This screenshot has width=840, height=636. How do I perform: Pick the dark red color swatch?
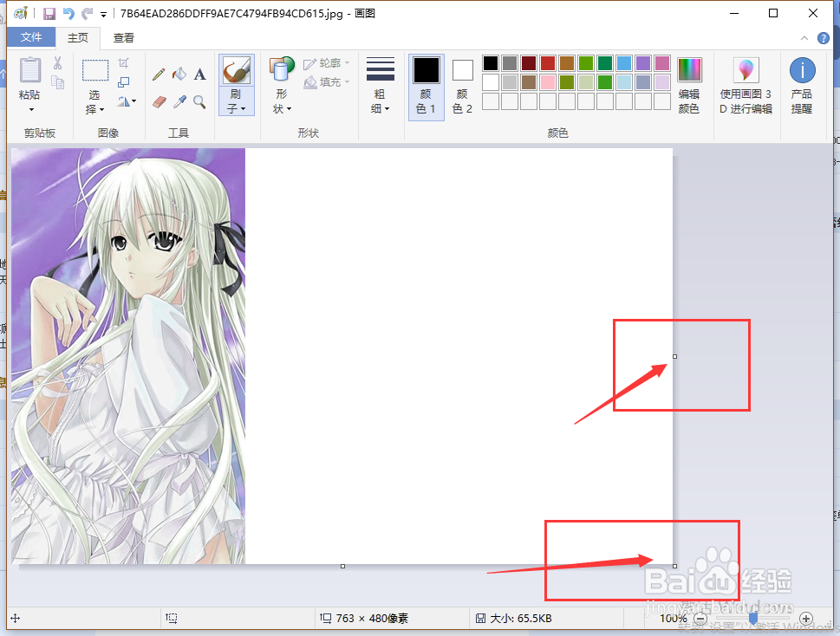tap(529, 63)
